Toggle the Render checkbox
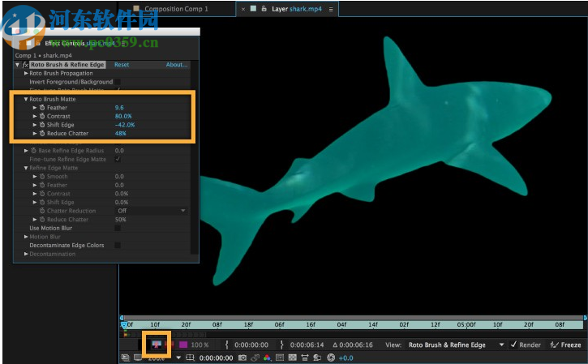Screen dimensions: 588x364 pos(514,345)
